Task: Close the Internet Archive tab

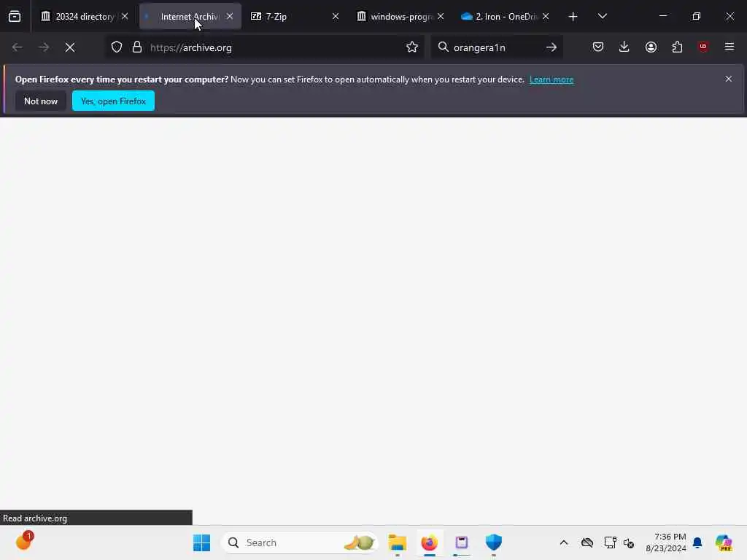Action: point(230,17)
